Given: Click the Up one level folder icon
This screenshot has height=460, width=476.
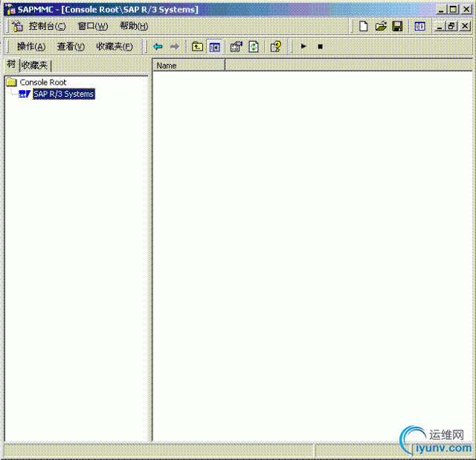Looking at the screenshot, I should point(197,47).
